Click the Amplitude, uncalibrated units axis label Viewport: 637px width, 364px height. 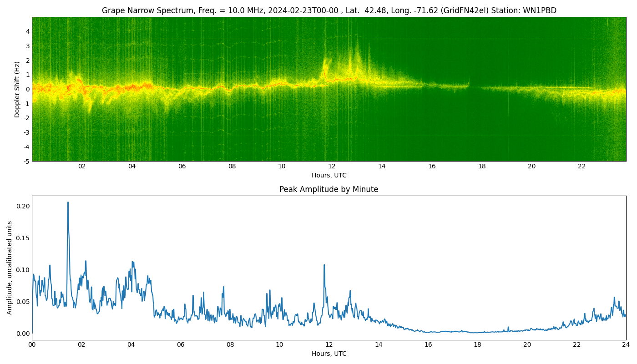[10, 268]
